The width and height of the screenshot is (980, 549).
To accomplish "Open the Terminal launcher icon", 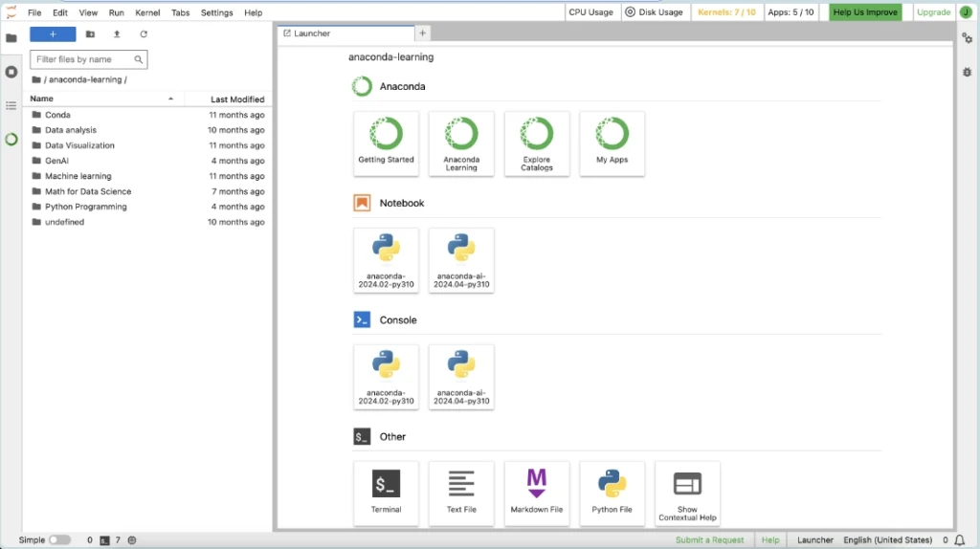I will [x=386, y=493].
